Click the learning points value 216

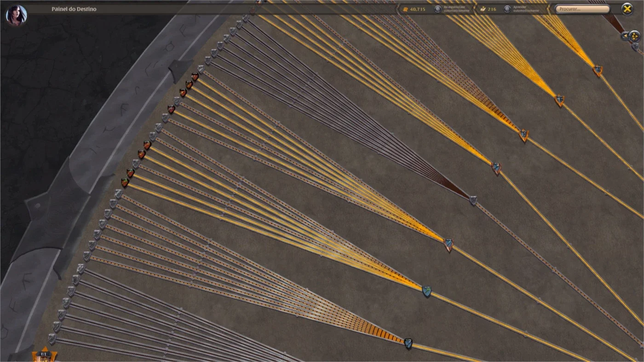[492, 9]
